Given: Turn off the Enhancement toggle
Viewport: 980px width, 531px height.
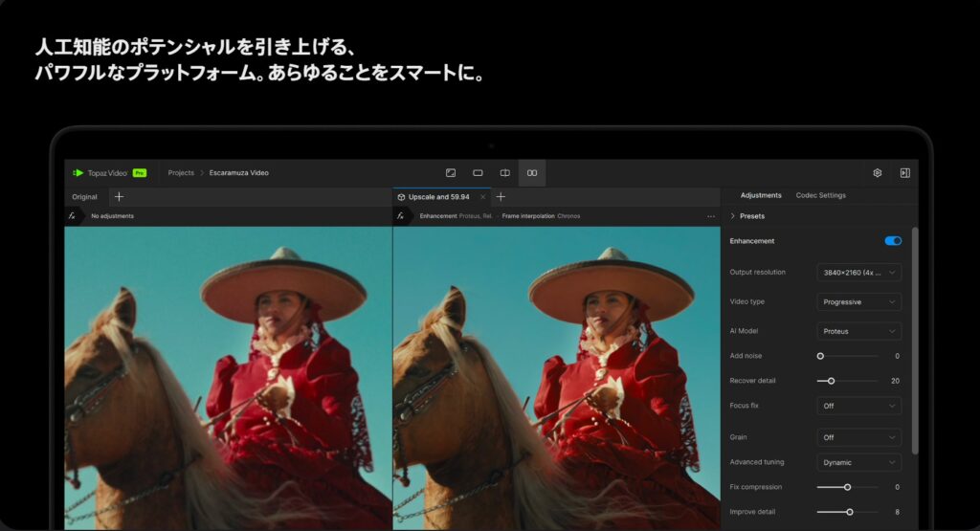Looking at the screenshot, I should point(893,241).
